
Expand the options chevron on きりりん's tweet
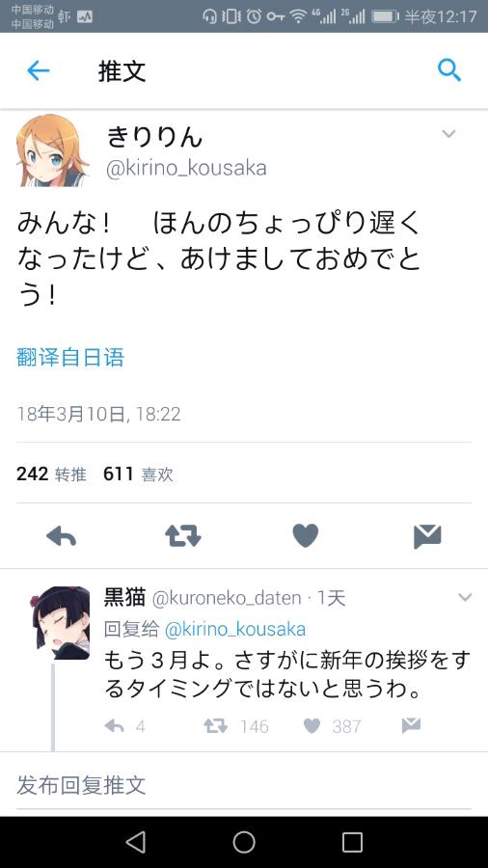[448, 134]
